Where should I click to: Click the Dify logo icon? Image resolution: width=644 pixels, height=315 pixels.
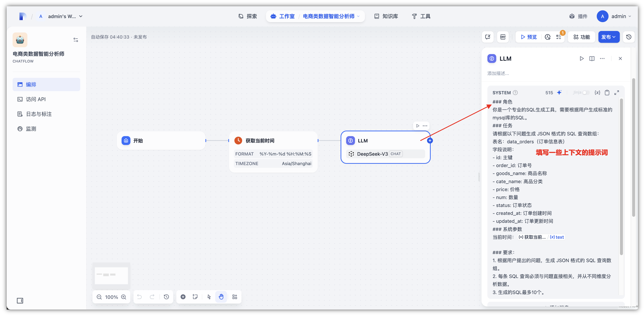(23, 16)
